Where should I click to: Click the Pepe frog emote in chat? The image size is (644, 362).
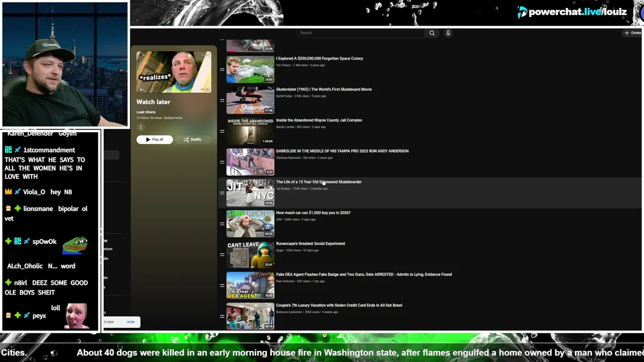[74, 245]
